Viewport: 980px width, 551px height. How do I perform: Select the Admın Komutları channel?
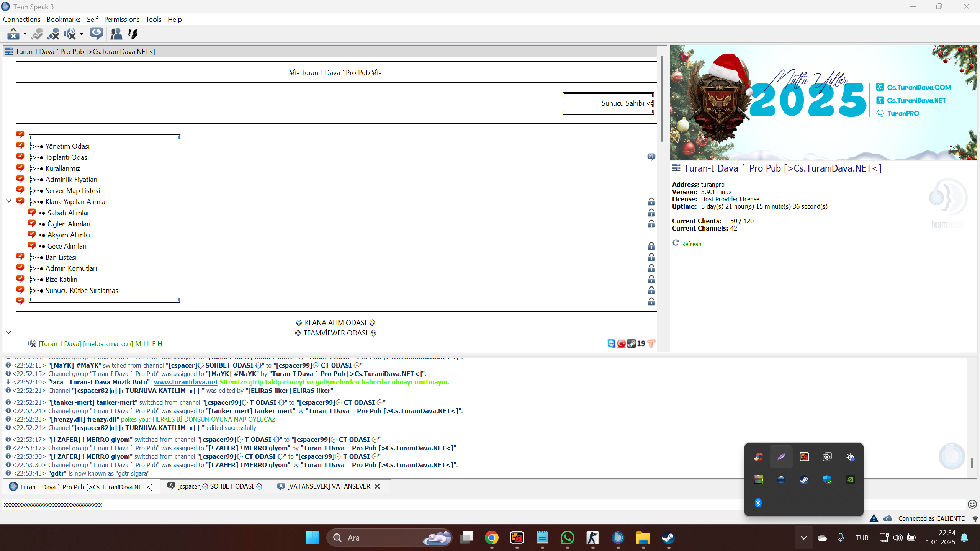(71, 268)
